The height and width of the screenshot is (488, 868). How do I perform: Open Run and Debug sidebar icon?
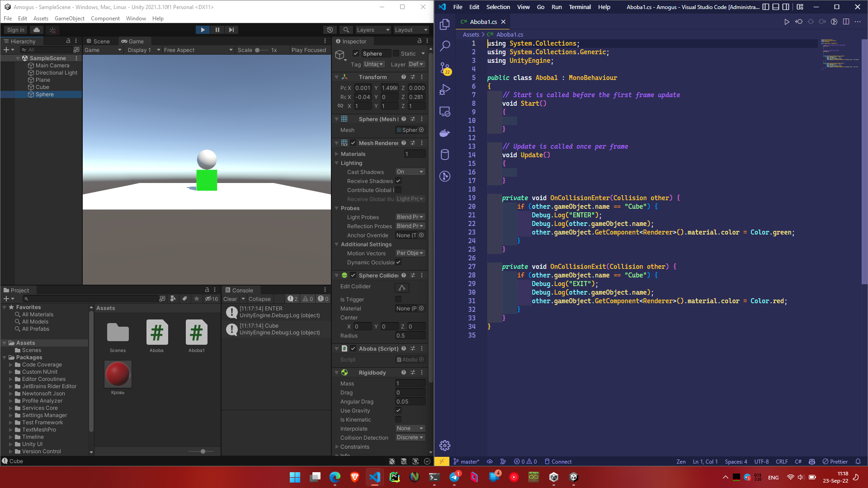tap(445, 89)
